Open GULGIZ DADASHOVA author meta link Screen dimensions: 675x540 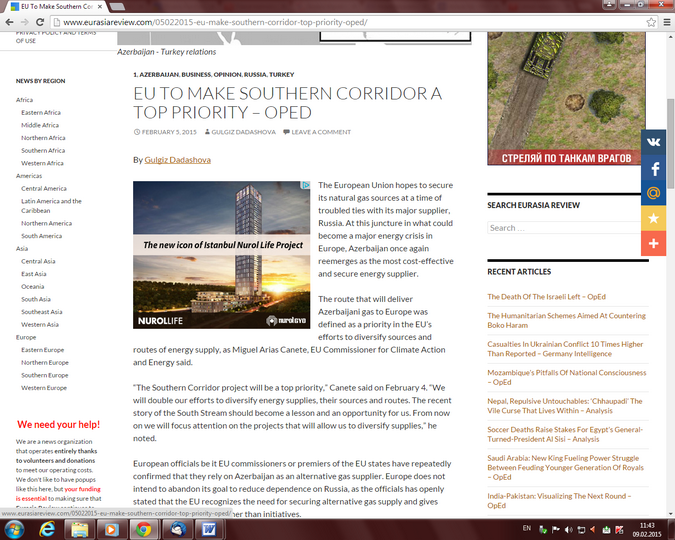pyautogui.click(x=243, y=132)
